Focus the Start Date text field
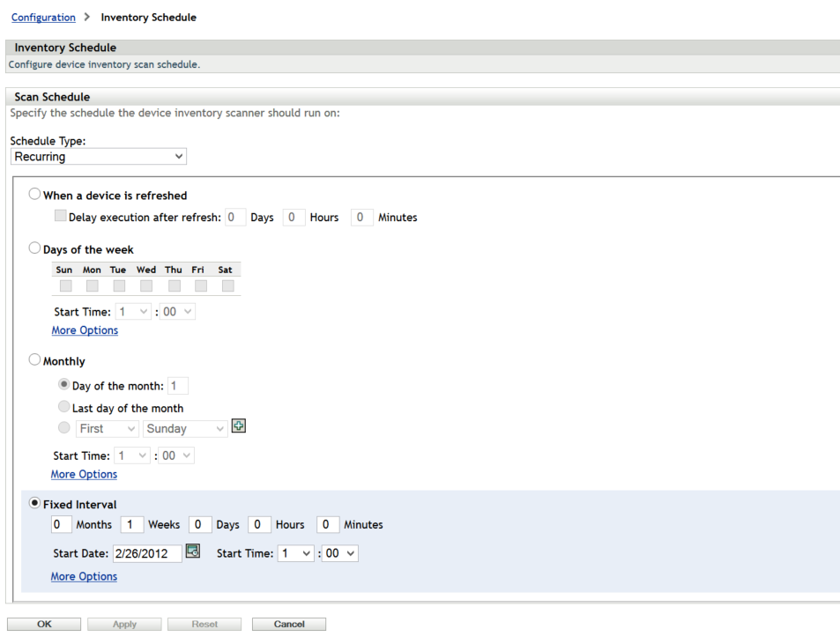This screenshot has height=644, width=840. (146, 553)
